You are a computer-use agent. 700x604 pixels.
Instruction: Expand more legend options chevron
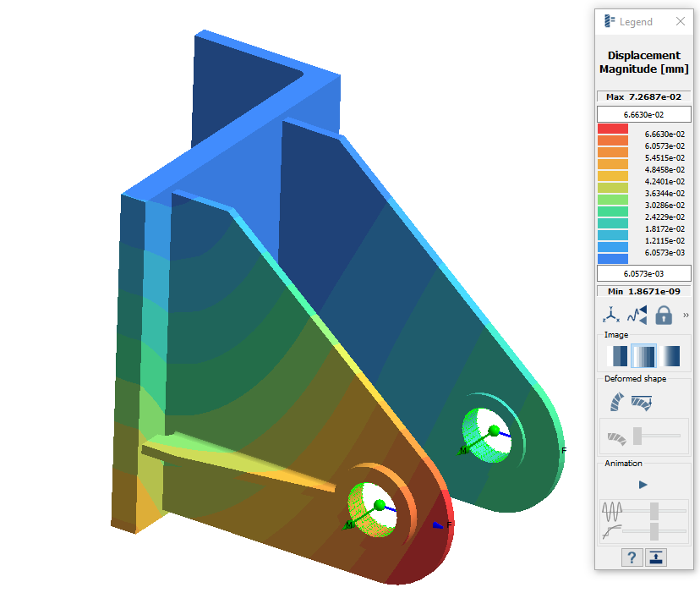click(686, 315)
